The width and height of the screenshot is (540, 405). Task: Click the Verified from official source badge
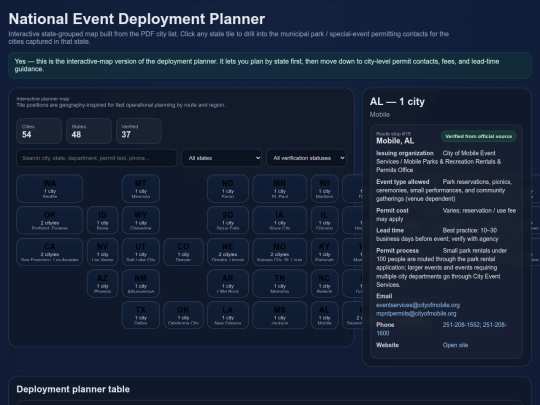[479, 136]
